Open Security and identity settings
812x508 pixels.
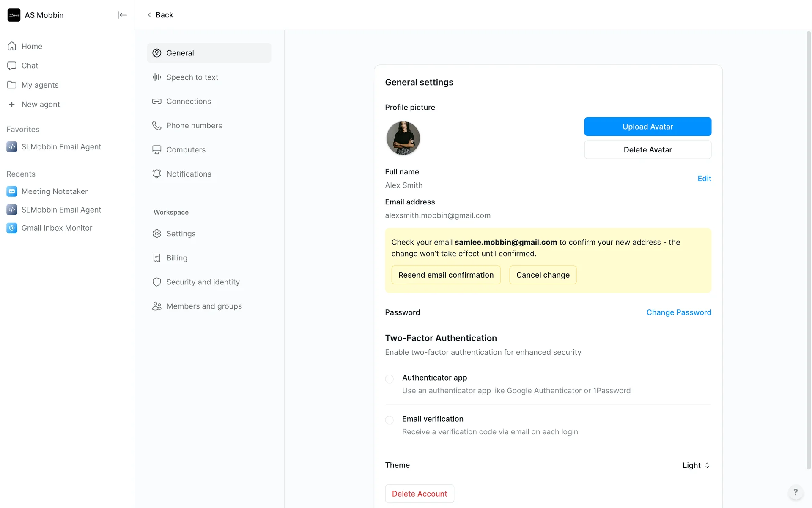pyautogui.click(x=203, y=282)
